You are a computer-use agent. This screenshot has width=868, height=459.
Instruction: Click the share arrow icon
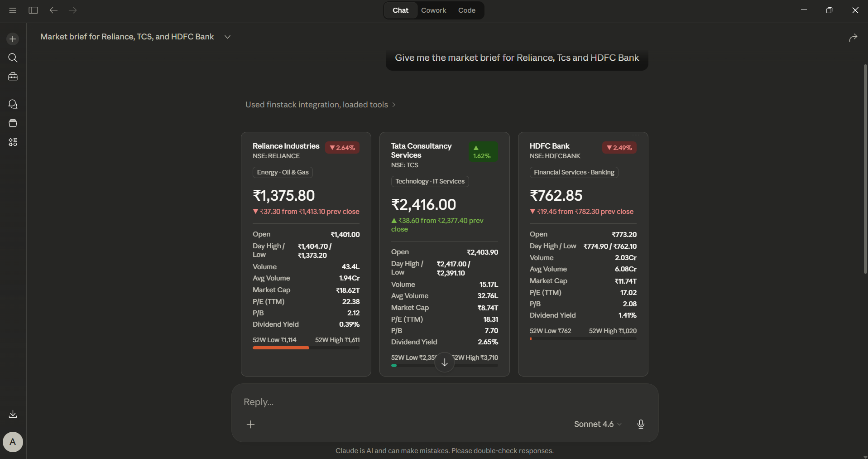(853, 38)
